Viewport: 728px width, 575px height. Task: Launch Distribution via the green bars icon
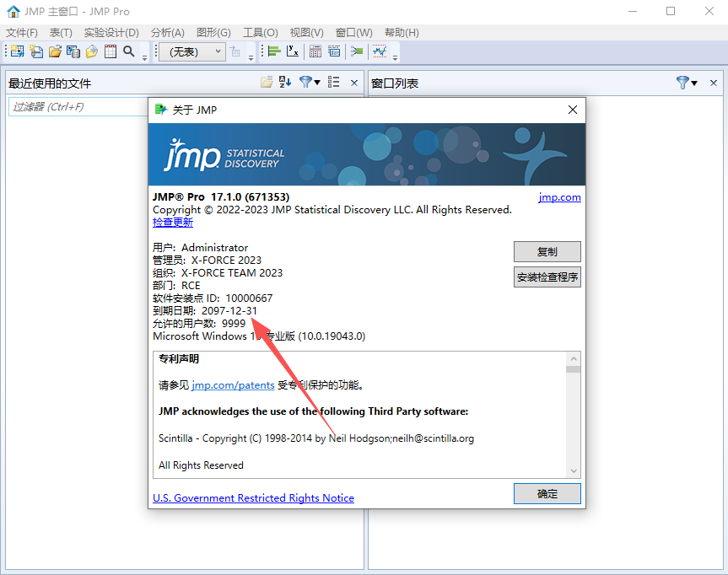pyautogui.click(x=274, y=51)
